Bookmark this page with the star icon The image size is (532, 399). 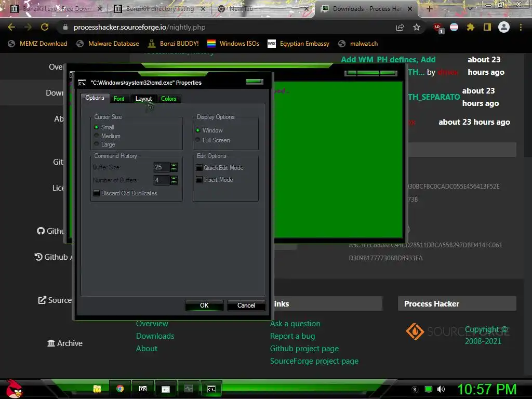417,27
